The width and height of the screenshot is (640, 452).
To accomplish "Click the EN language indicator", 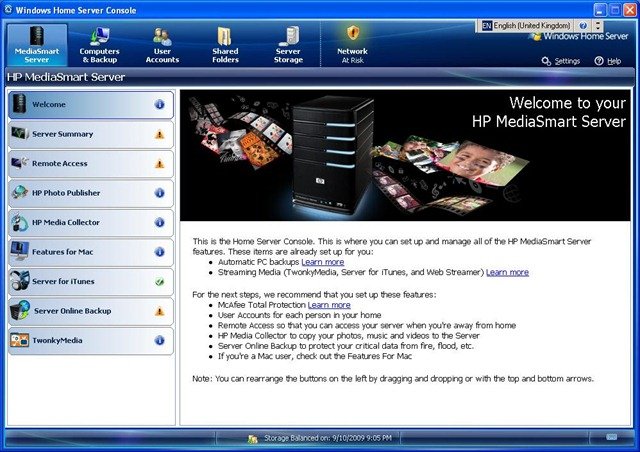I will coord(487,26).
